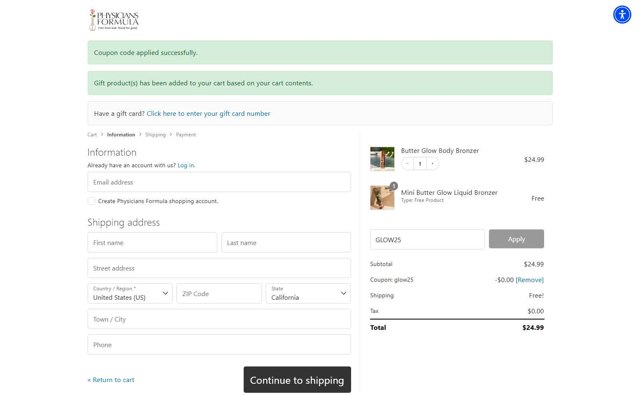Focus the Phone field

coord(219,345)
